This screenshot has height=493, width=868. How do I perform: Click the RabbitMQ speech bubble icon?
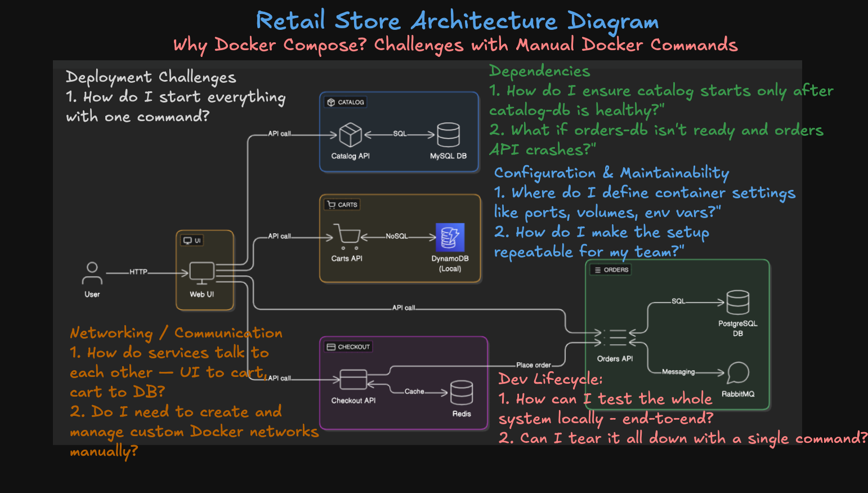[x=737, y=373]
